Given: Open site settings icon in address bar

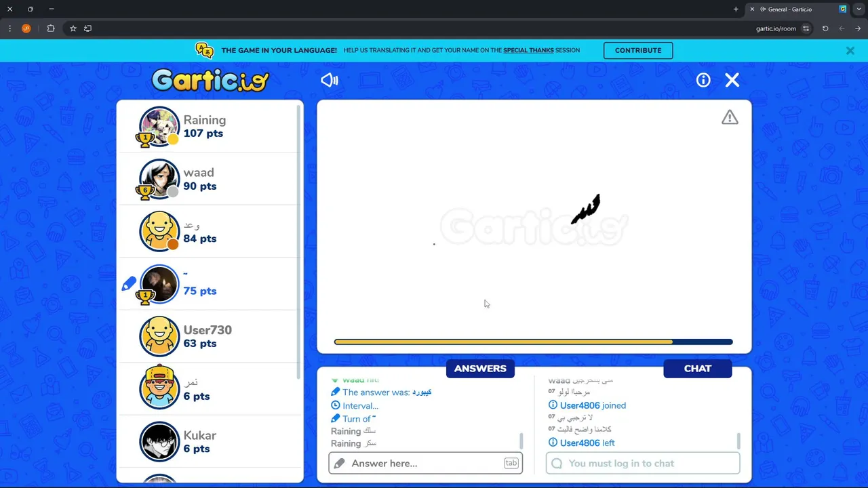Looking at the screenshot, I should pos(806,28).
